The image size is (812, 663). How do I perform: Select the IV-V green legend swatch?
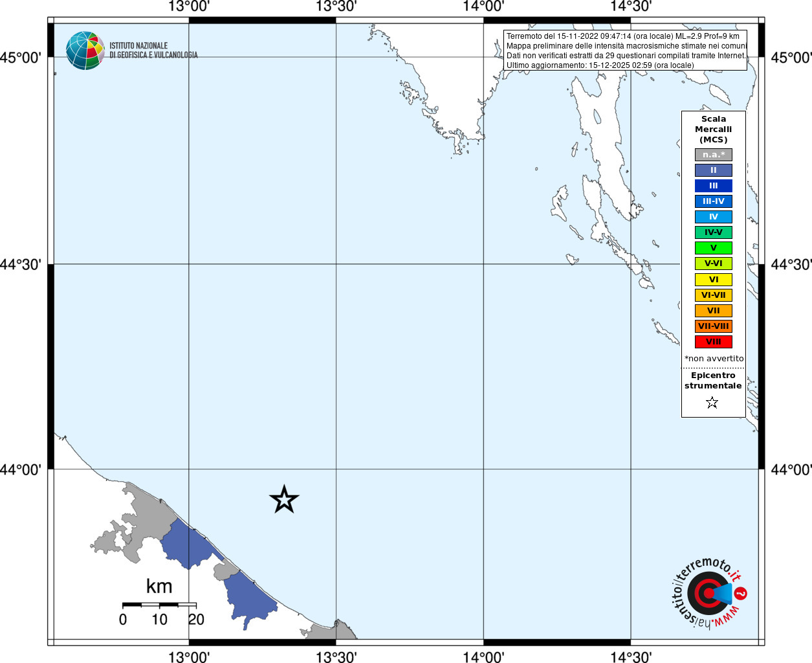tap(714, 232)
